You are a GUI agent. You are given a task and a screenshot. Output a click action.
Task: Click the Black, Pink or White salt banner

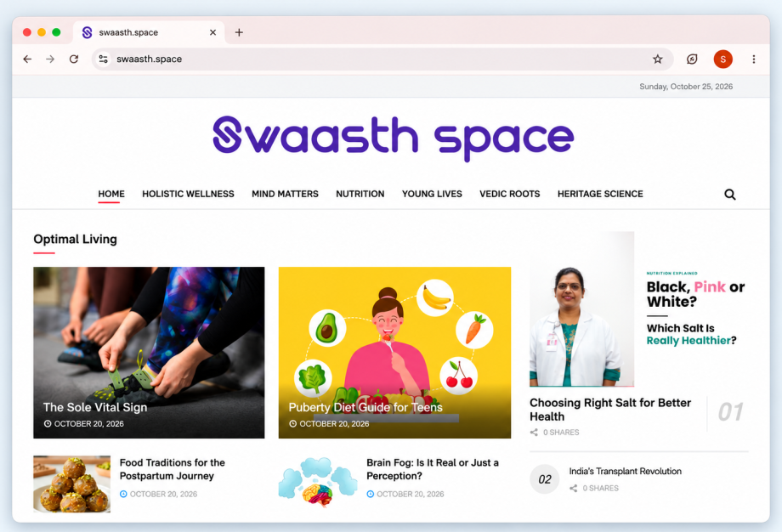click(x=639, y=309)
